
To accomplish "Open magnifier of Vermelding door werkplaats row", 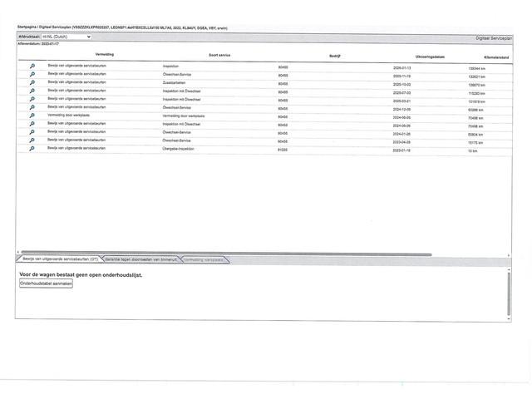I will click(x=32, y=116).
